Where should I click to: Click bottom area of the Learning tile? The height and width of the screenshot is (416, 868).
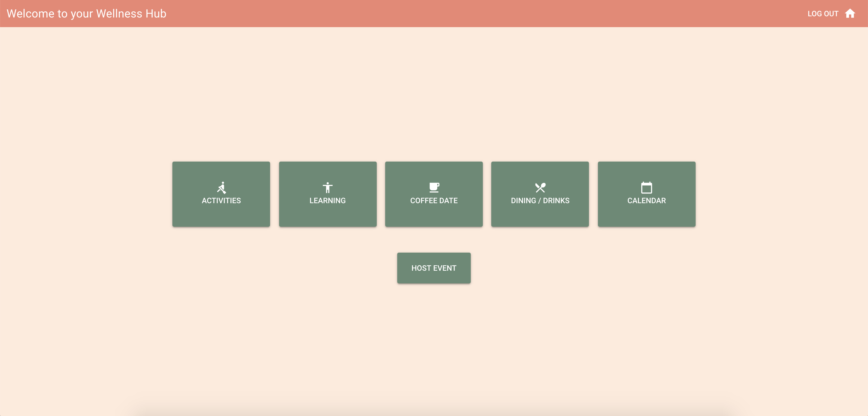[328, 217]
